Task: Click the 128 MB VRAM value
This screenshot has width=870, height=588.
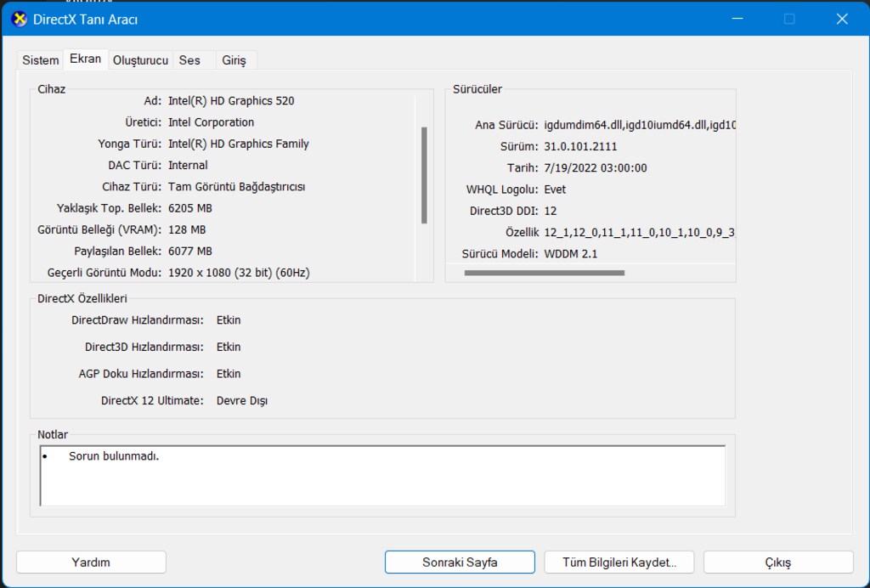Action: click(187, 229)
